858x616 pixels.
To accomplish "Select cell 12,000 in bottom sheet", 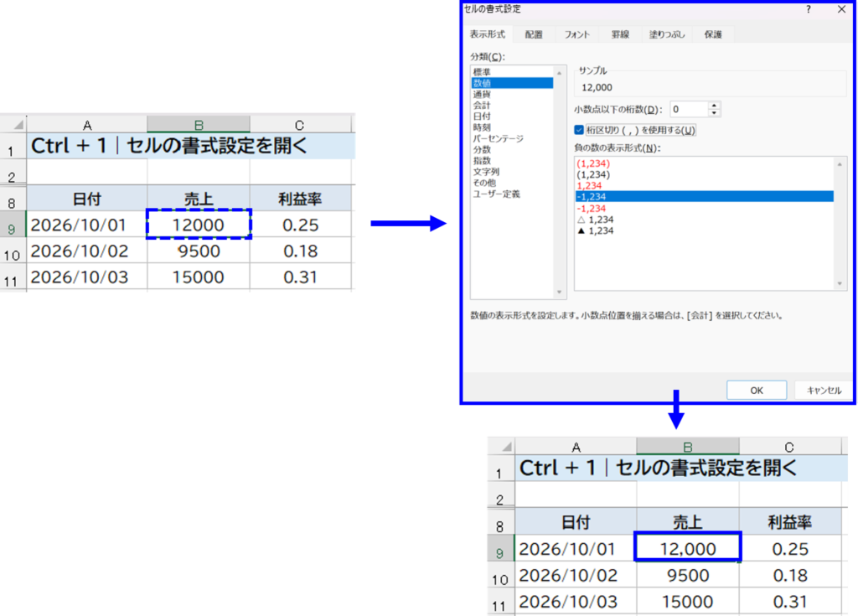I will click(x=688, y=548).
